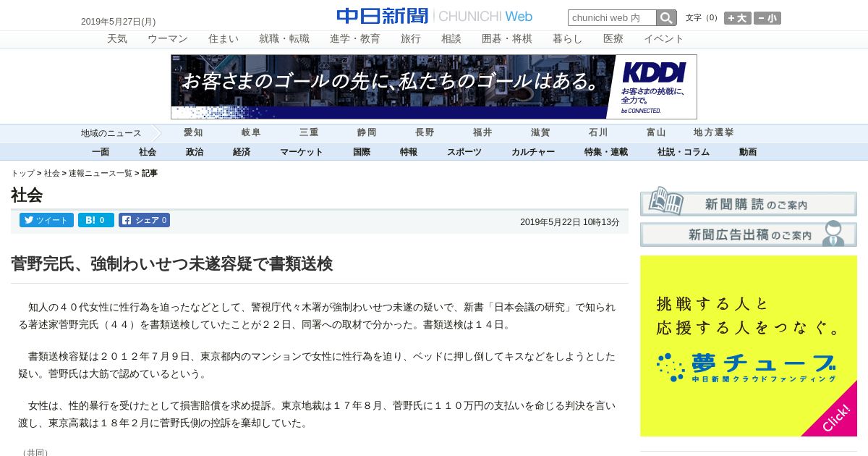Viewport: 868px width, 456px height.
Task: Open the 新聞購読のご案内 banner
Action: click(x=749, y=203)
